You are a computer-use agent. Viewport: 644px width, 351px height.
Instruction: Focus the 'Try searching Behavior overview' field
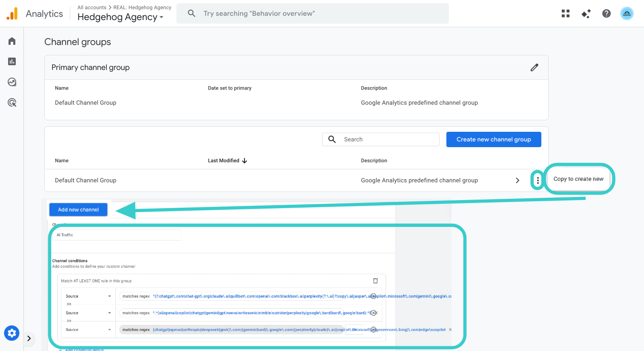313,14
